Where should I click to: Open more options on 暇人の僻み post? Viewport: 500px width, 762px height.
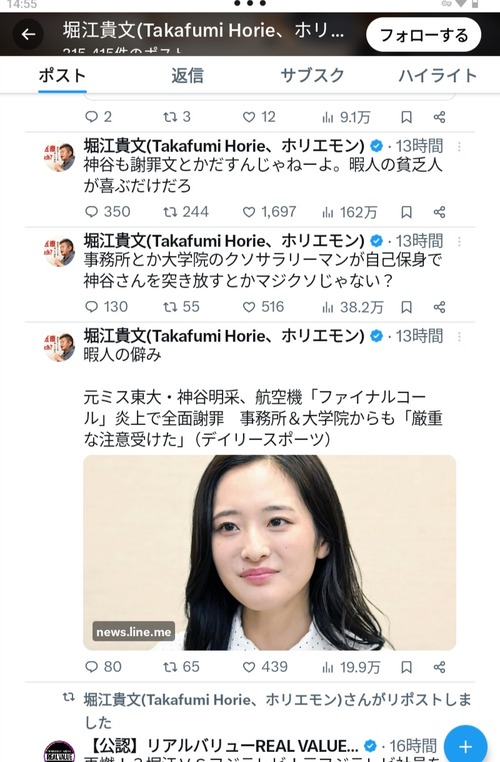coord(459,337)
